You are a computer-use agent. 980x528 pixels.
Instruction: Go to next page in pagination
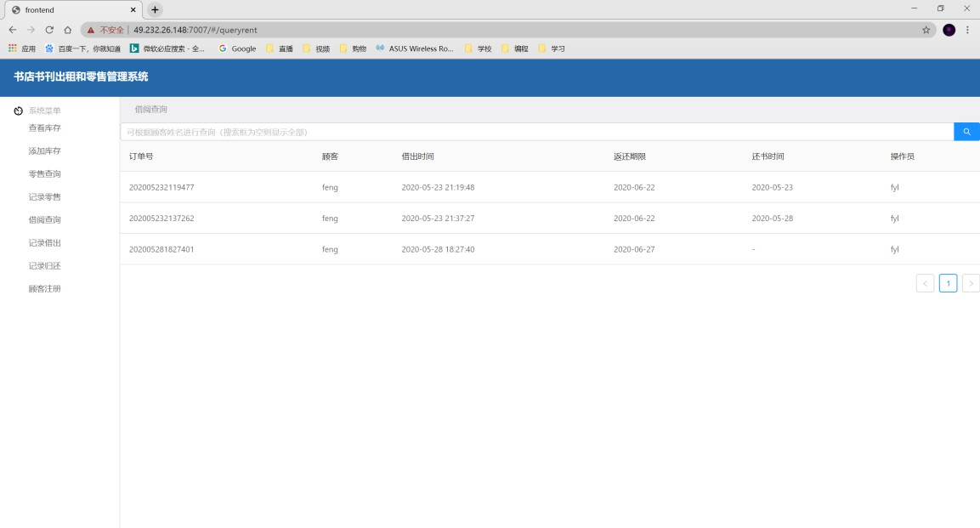971,283
